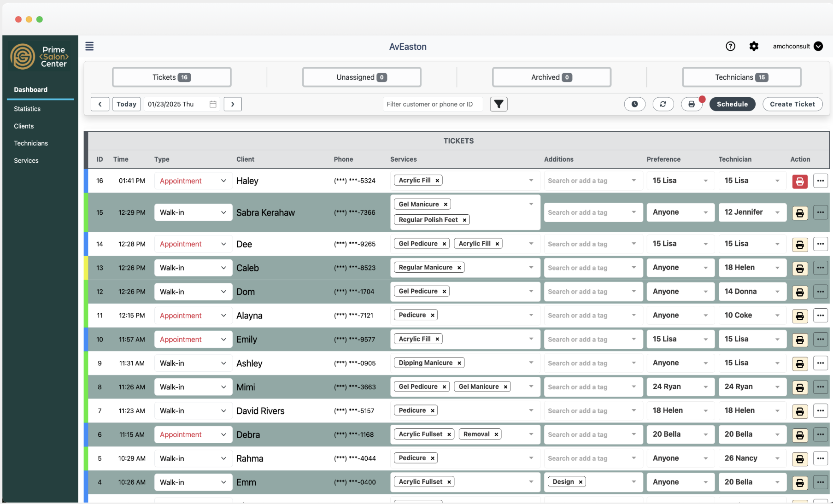Open the help question mark icon
Viewport: 833px width, 504px height.
point(730,46)
